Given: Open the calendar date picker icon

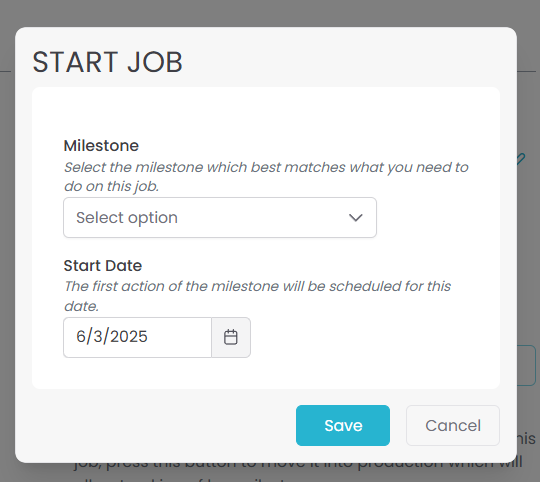Looking at the screenshot, I should 231,337.
